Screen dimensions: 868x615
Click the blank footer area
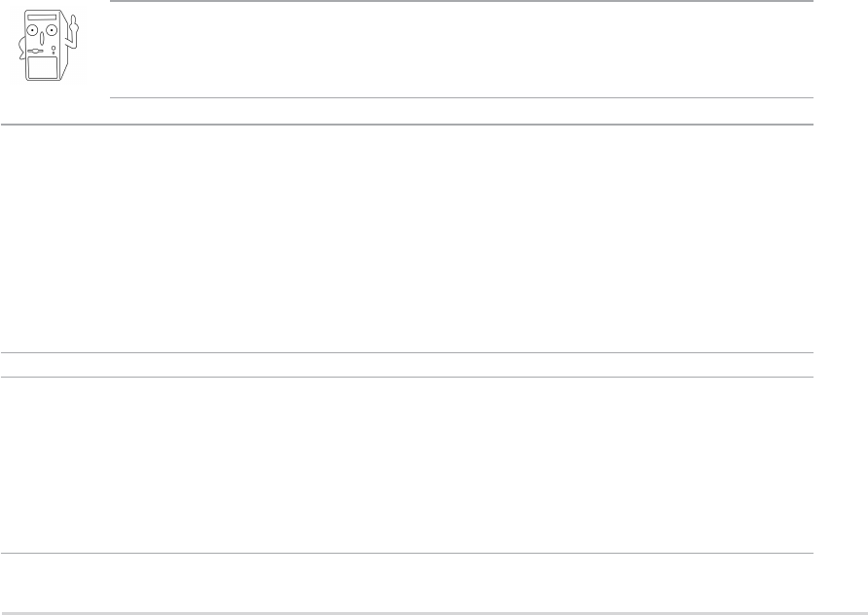407,584
